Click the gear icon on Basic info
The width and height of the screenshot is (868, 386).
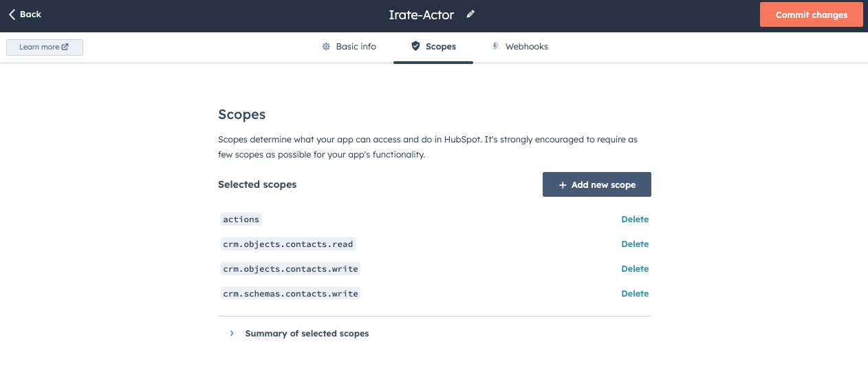tap(326, 47)
